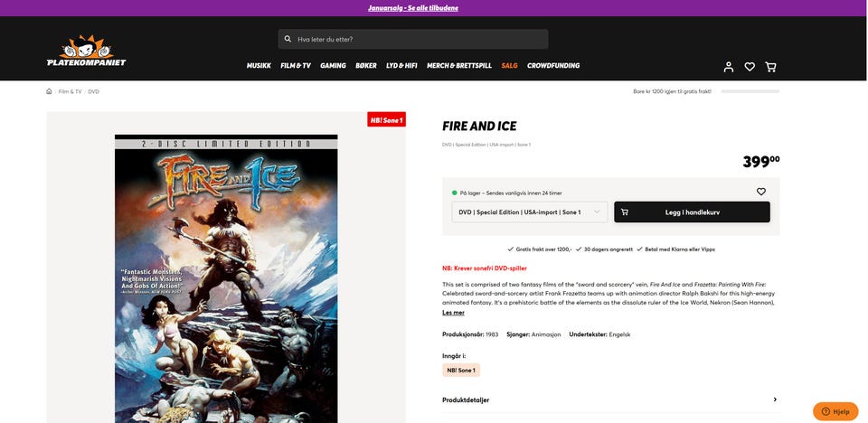Click the home breadcrumb icon
Screen dimensions: 868x423
click(49, 91)
